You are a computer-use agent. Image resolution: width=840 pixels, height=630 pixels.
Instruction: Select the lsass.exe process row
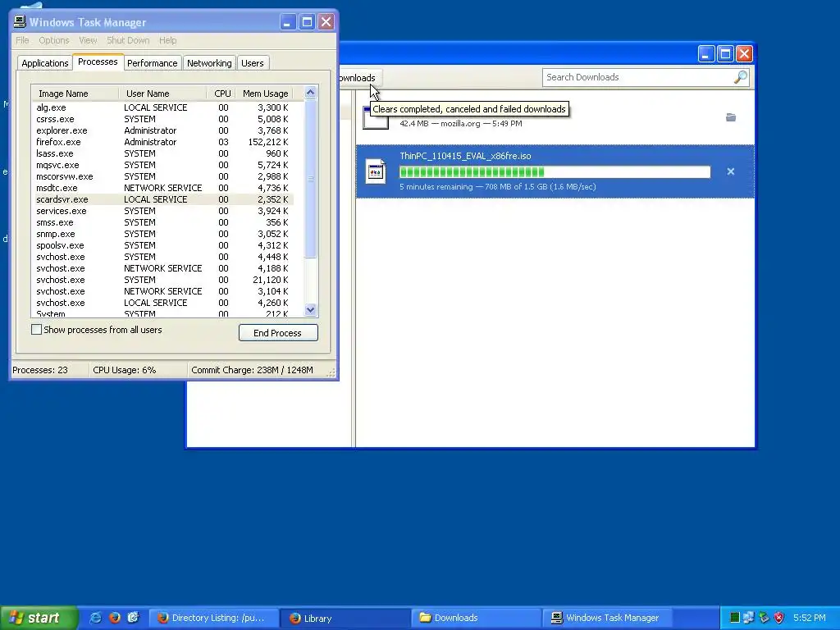(x=163, y=153)
